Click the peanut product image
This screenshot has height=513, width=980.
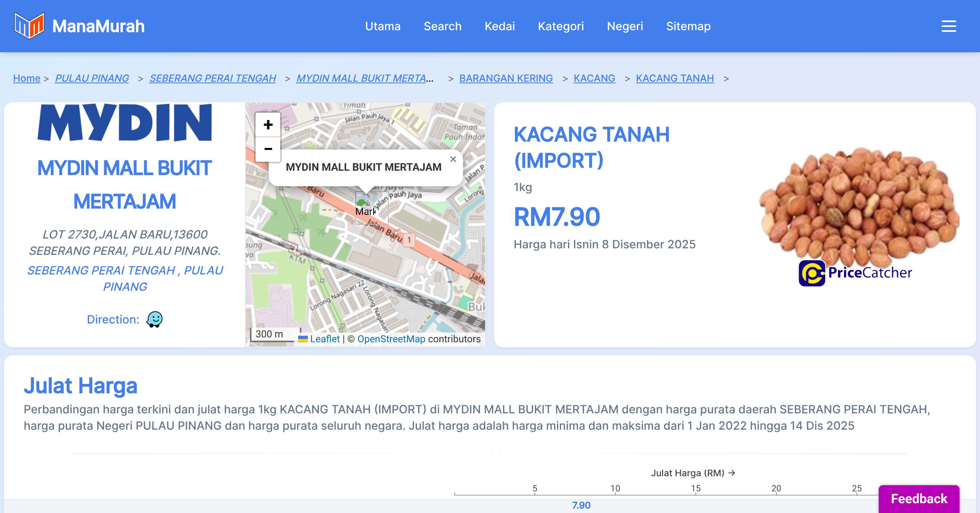(857, 204)
